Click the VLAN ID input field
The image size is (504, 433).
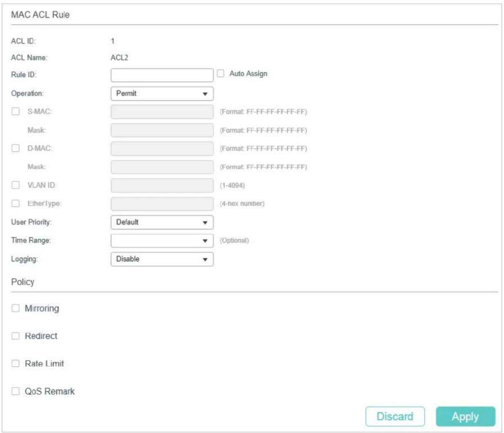(x=162, y=186)
